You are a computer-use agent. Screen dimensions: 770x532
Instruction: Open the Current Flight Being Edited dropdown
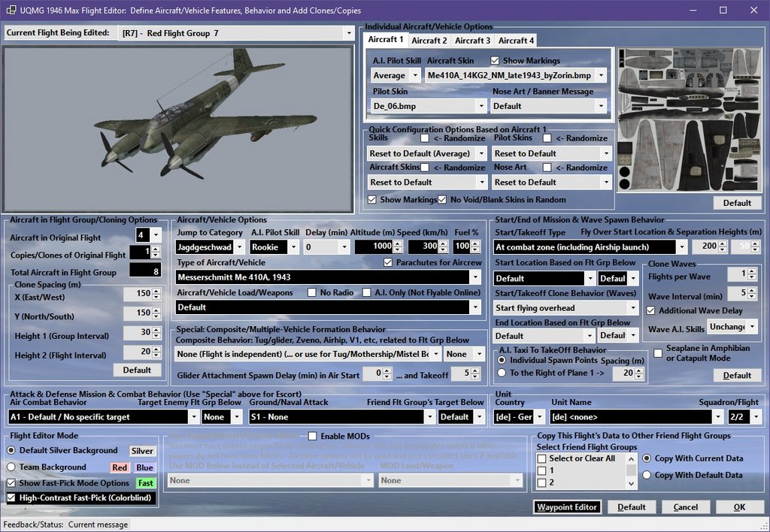[x=349, y=33]
